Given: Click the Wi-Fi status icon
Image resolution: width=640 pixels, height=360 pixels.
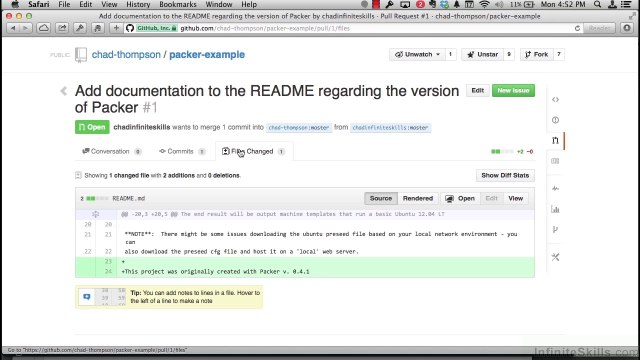Looking at the screenshot, I should [484, 4].
